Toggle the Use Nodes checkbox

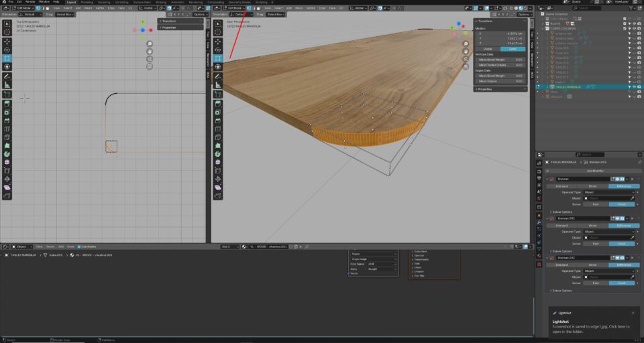[79, 247]
